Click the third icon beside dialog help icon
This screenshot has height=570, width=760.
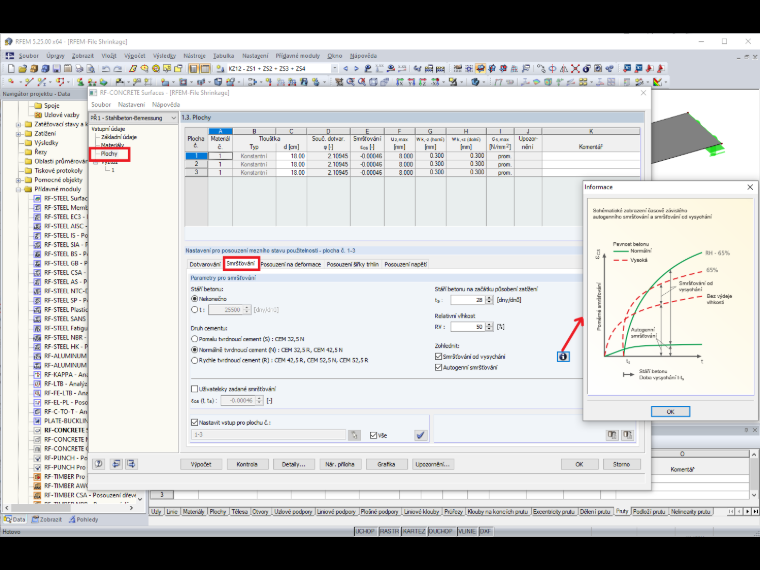tap(131, 464)
